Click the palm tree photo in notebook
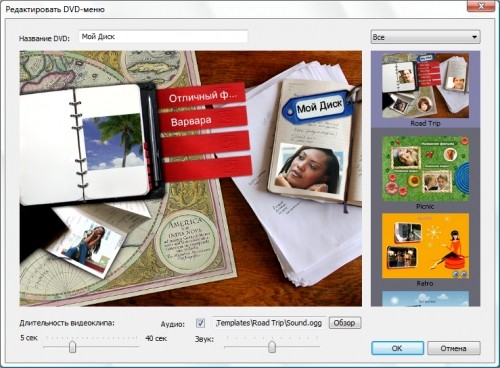The width and height of the screenshot is (500, 368). (x=113, y=142)
